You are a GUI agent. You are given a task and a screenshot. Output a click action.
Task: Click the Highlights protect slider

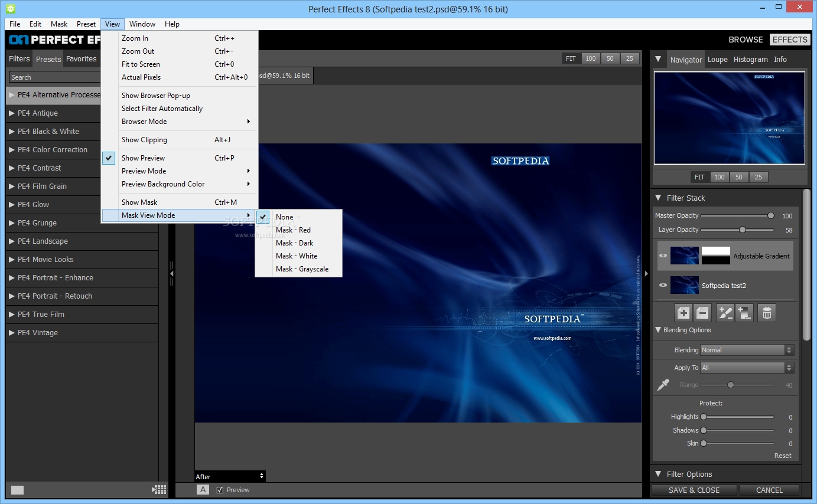(x=738, y=417)
